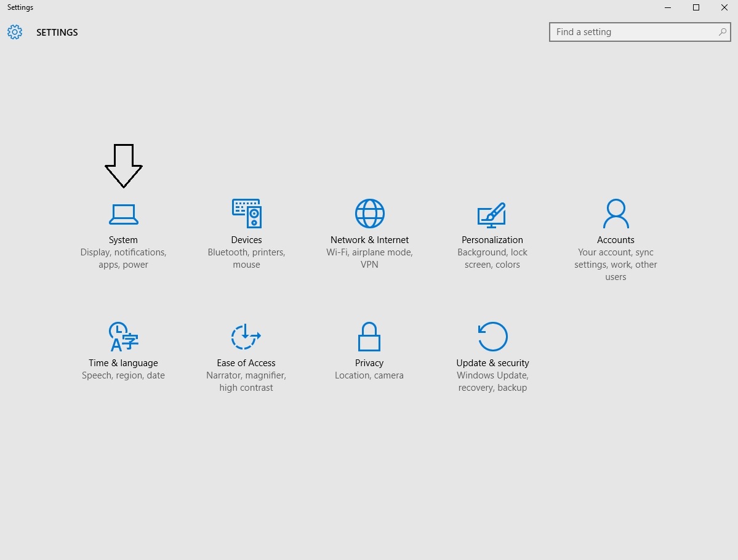Click the magnifier search icon
Viewport: 738px width, 560px height.
[x=723, y=32]
